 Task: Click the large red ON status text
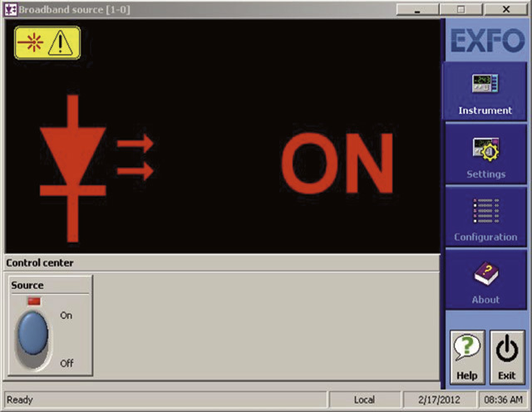336,163
